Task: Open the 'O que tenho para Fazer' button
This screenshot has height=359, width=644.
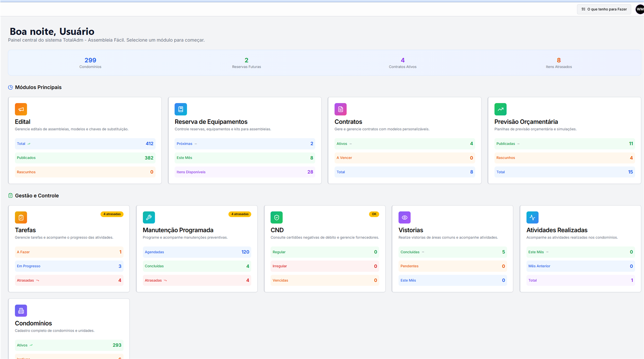Action: 604,9
